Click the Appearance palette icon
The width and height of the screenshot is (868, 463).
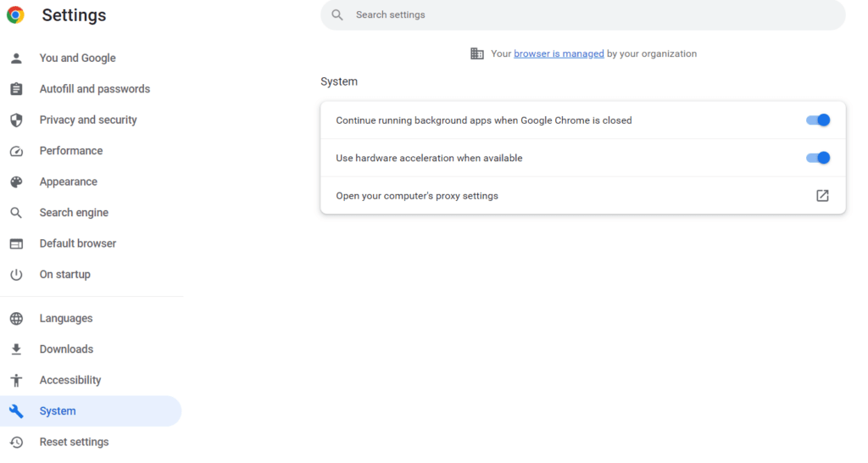tap(16, 181)
